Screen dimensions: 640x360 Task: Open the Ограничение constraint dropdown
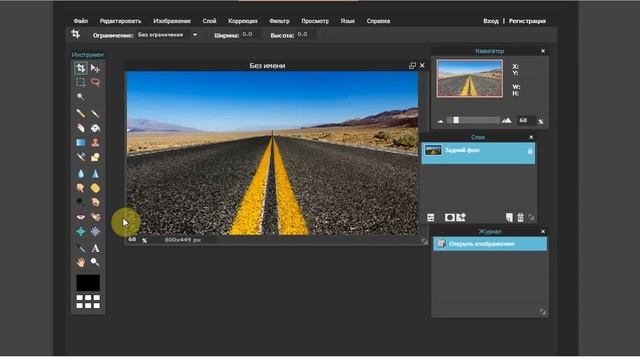point(167,35)
